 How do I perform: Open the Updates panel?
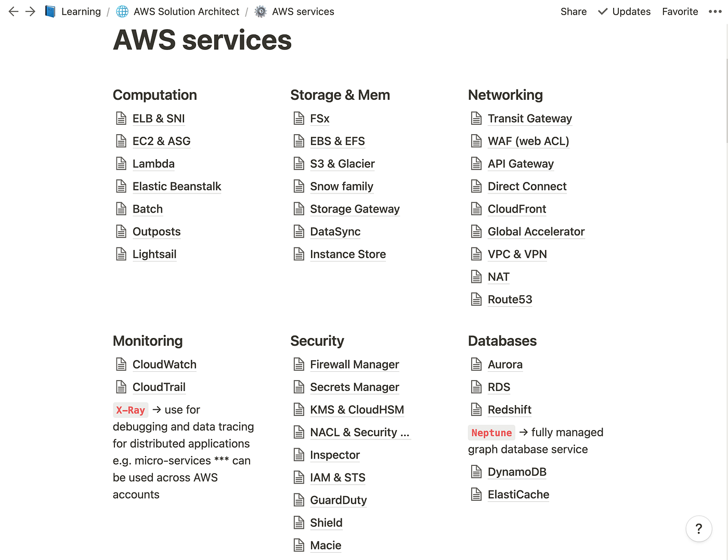pos(624,11)
